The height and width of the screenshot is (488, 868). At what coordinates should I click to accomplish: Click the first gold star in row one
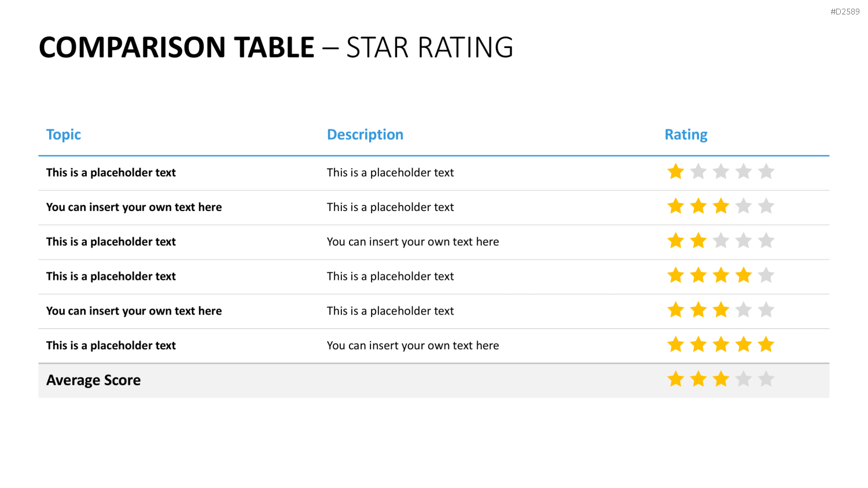point(675,172)
